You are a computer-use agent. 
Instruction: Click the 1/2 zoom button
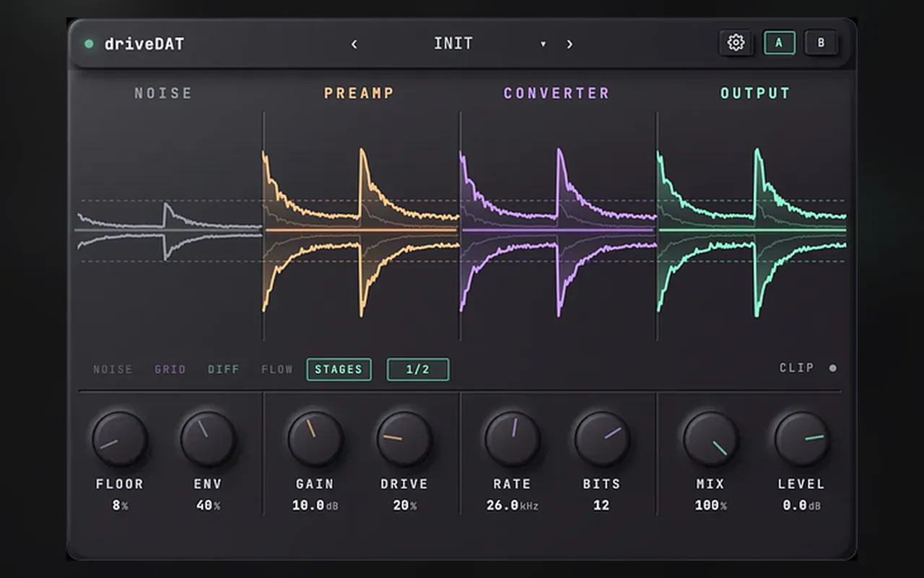click(418, 369)
